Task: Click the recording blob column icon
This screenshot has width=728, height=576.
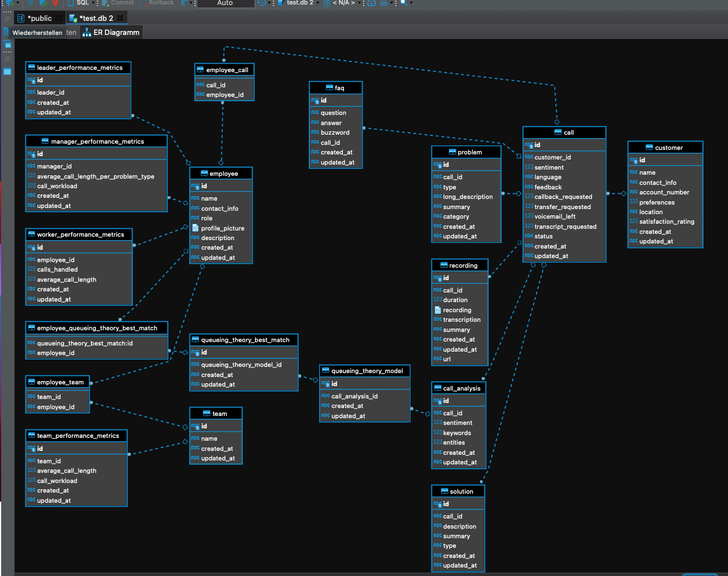Action: point(438,310)
